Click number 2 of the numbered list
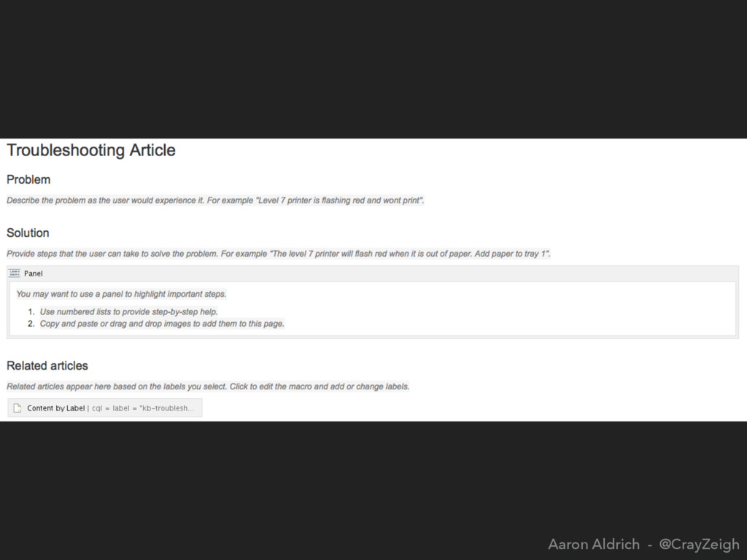This screenshot has height=560, width=747. 31,324
